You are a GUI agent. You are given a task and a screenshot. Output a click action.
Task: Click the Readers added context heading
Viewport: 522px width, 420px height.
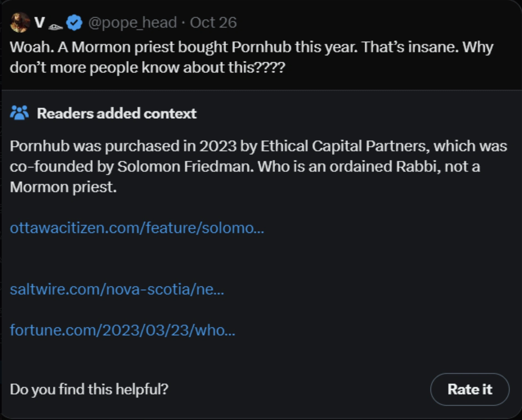tap(116, 113)
